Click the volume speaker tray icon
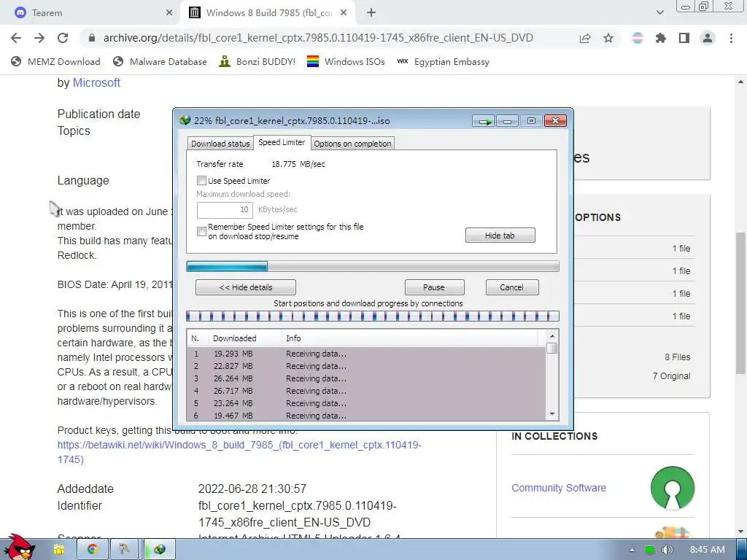Screen dimensions: 747x560 tap(667, 550)
